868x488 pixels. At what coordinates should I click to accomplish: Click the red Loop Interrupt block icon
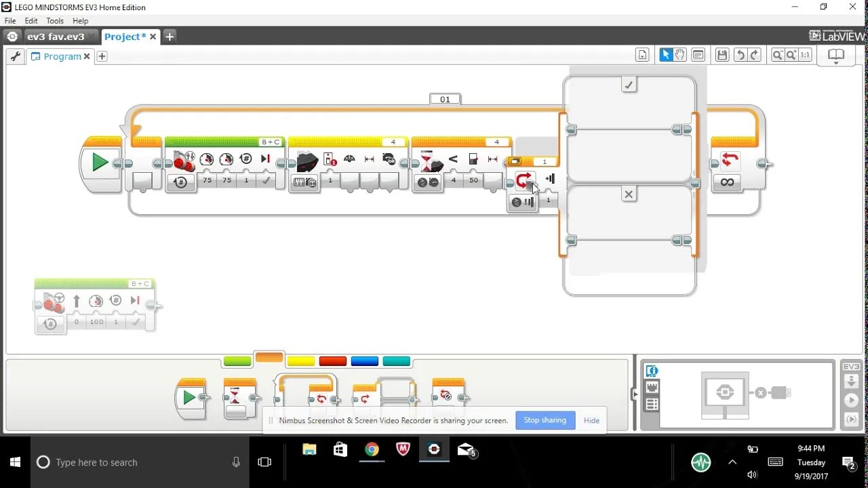(524, 180)
